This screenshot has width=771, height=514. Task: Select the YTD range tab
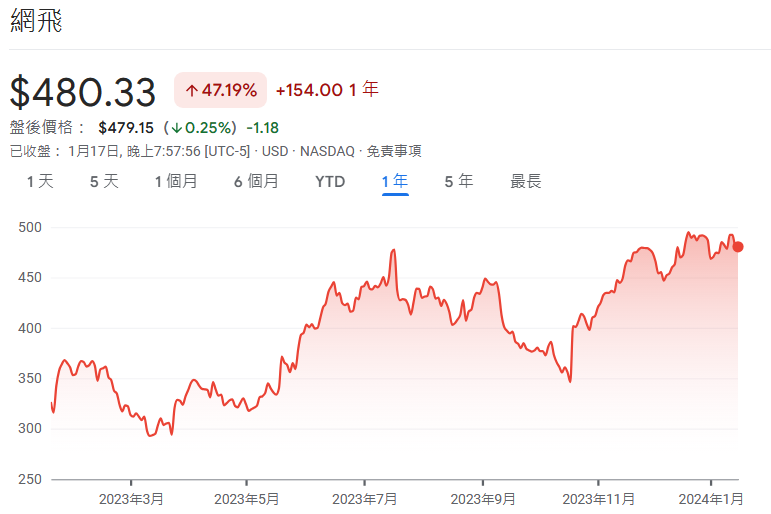[x=330, y=181]
